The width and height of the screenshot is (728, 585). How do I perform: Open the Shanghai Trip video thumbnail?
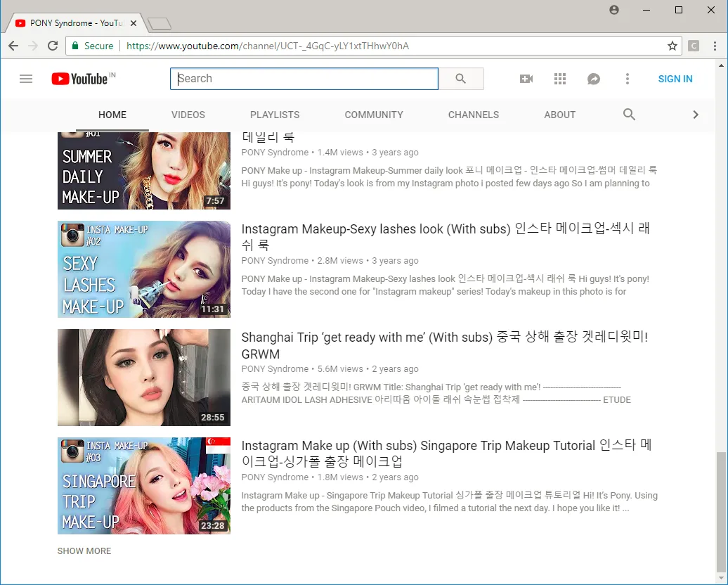[144, 378]
